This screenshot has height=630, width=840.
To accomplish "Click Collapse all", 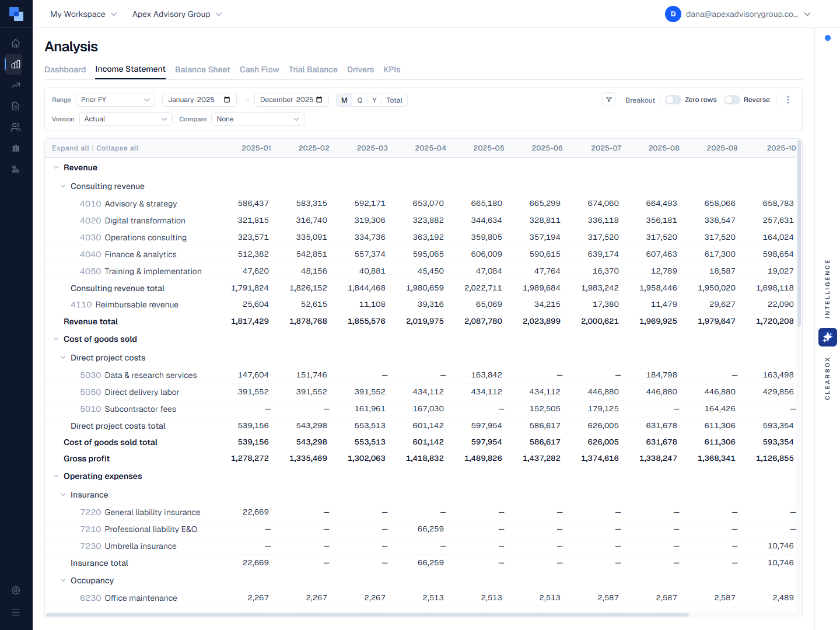I will (x=117, y=148).
